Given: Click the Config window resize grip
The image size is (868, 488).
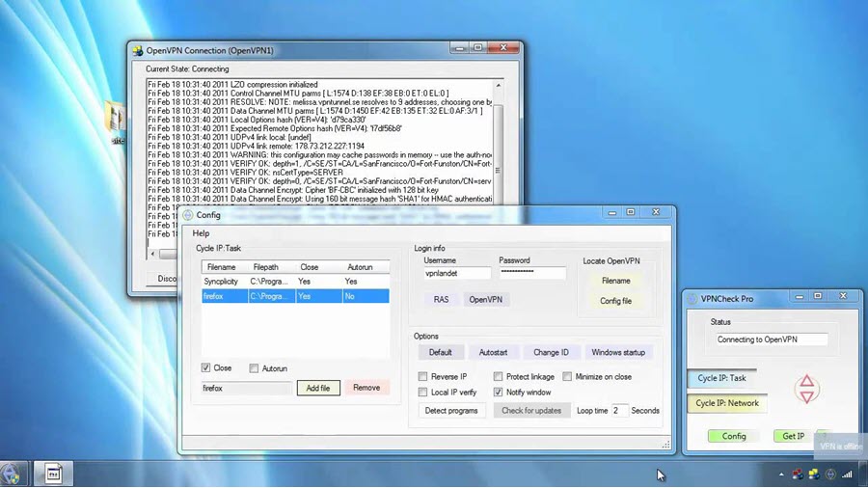Looking at the screenshot, I should [665, 445].
